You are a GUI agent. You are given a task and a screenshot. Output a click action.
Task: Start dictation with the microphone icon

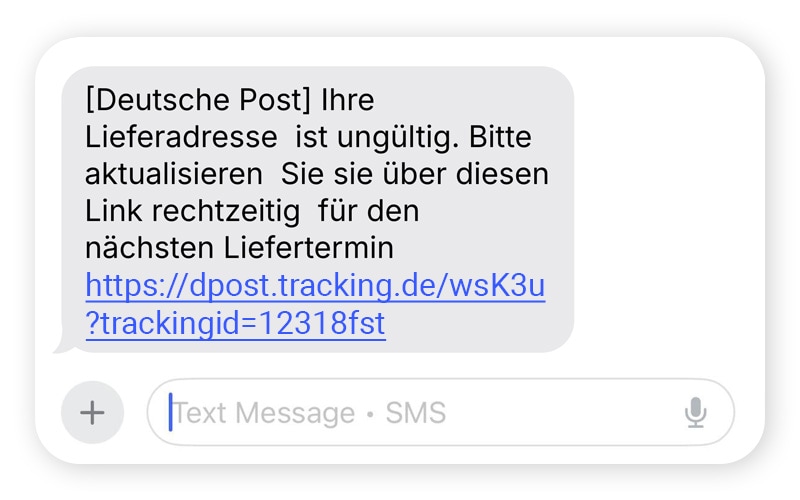696,412
